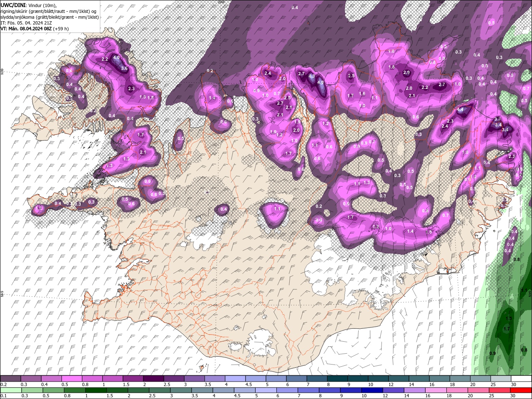Select the 0.2 label under the snow legend

(x=3, y=384)
